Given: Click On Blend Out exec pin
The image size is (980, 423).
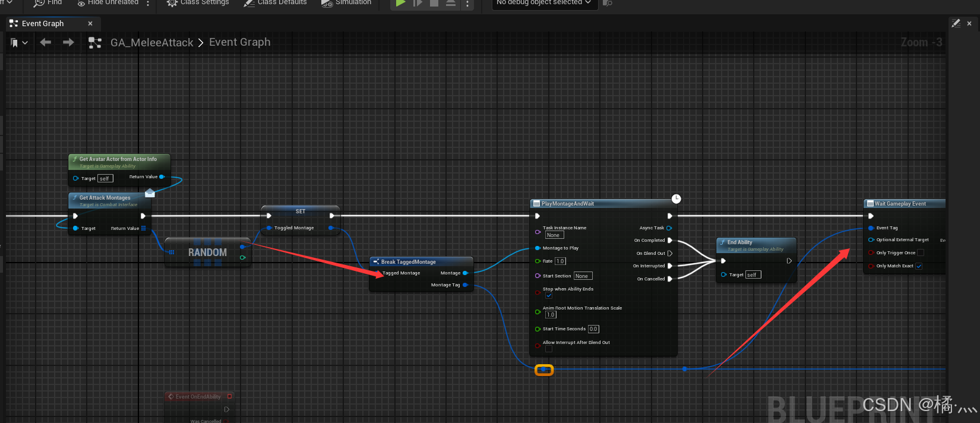Looking at the screenshot, I should (670, 253).
